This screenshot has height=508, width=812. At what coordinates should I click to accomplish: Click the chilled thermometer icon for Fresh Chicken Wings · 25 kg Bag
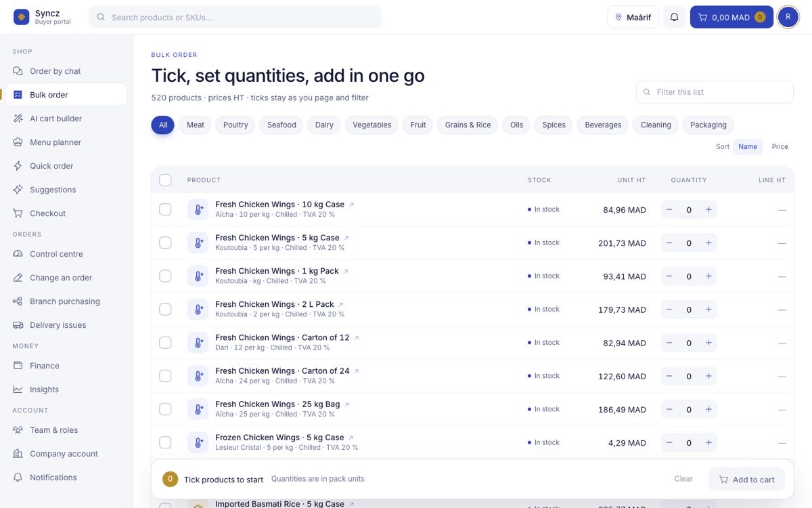(x=198, y=409)
